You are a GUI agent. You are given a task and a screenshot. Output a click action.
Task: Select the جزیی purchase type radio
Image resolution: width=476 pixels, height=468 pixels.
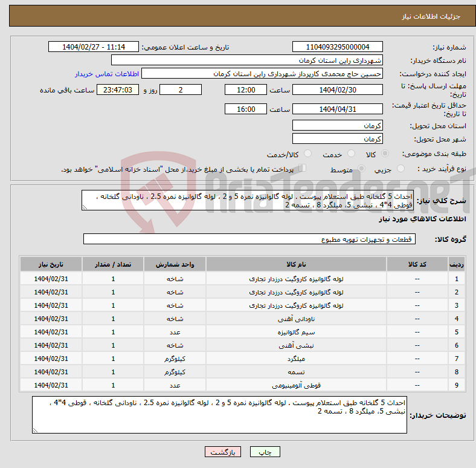(400, 168)
